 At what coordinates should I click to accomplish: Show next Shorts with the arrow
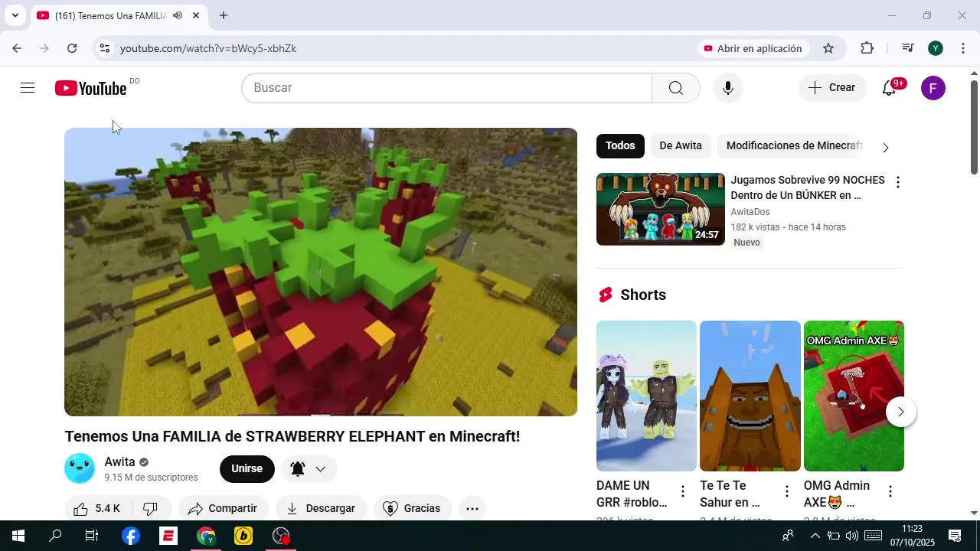(x=900, y=412)
